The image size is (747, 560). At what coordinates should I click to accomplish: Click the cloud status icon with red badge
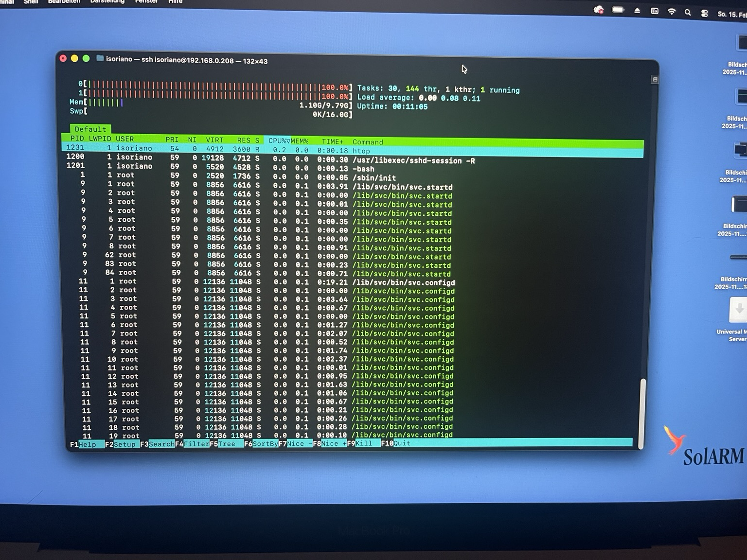point(599,10)
